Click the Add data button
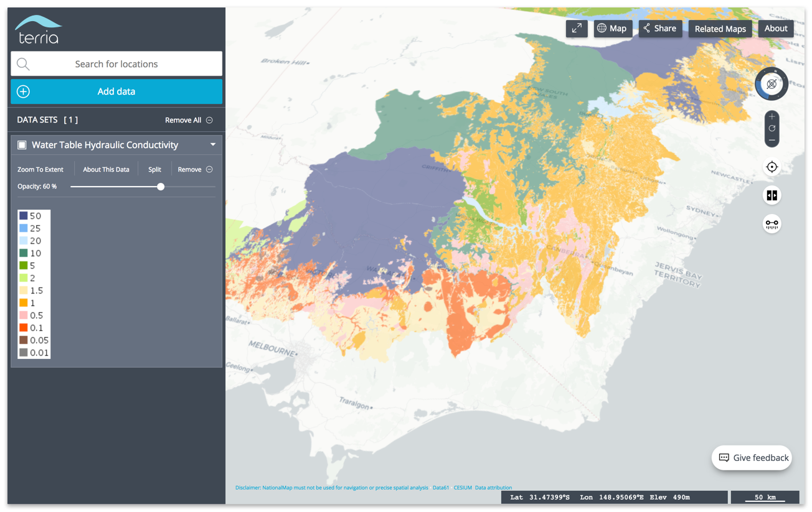The width and height of the screenshot is (812, 512). coord(116,91)
